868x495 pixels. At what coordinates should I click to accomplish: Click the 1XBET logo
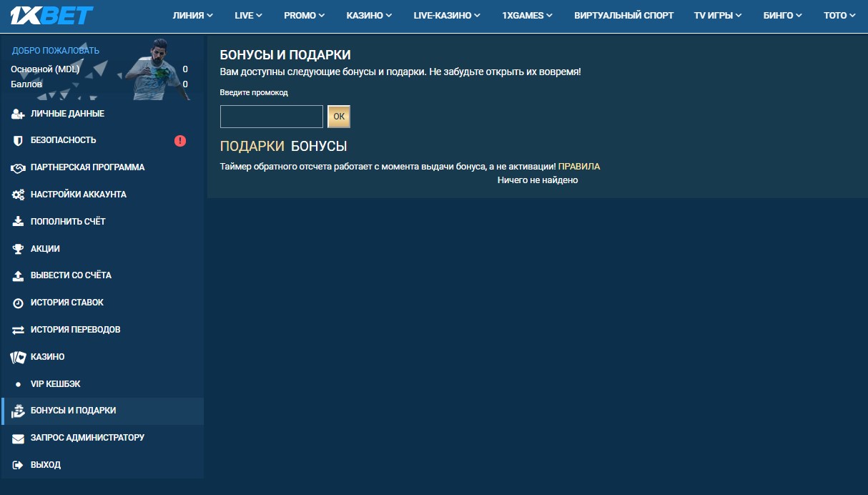coord(51,15)
